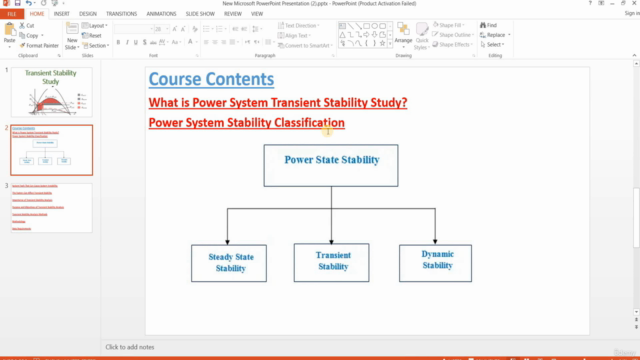
Task: Click the Cut scissors icon
Action: point(22,25)
